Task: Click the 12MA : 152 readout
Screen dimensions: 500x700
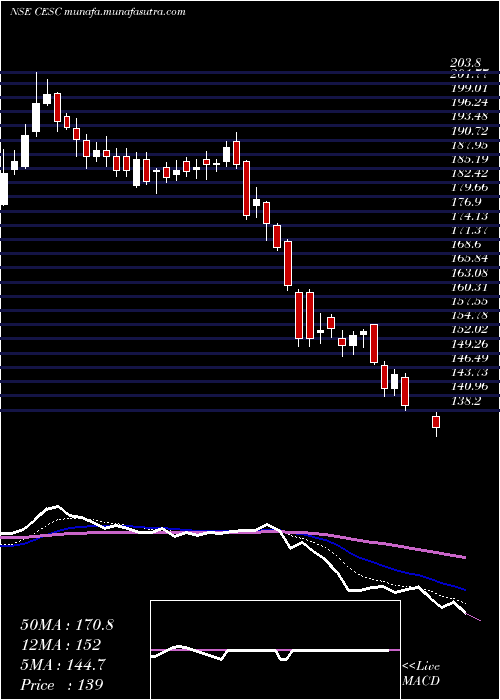Action: tap(60, 645)
